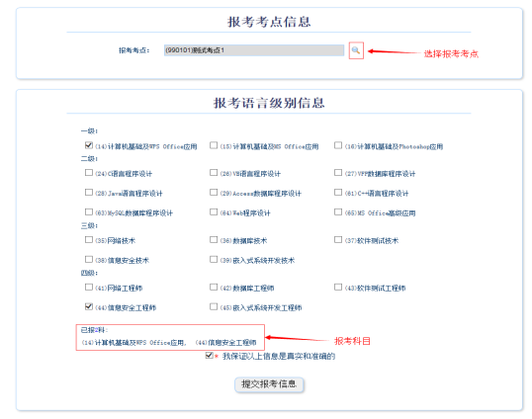Image resolution: width=532 pixels, height=419 pixels.
Task: Check (63) MySQL数据库程序设计
Action: tap(89, 211)
